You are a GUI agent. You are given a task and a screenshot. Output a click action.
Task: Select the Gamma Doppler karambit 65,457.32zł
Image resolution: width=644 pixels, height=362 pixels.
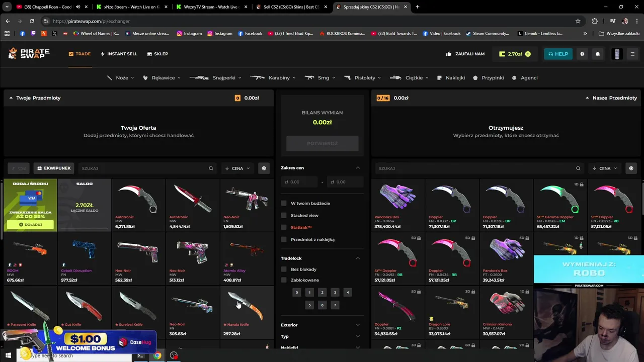[560, 205]
